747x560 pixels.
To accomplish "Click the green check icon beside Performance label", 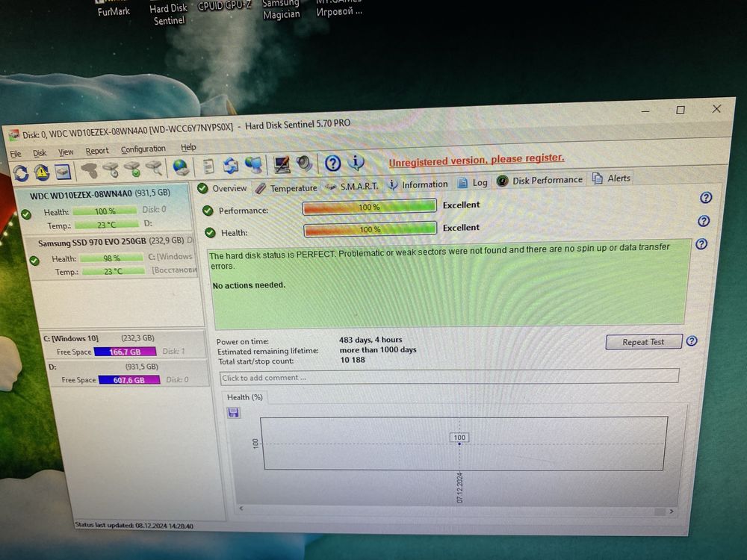I will pyautogui.click(x=208, y=211).
